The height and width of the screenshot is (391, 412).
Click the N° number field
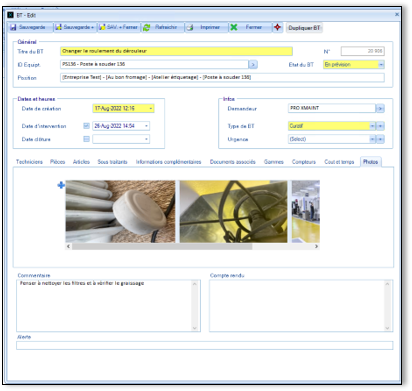[362, 51]
